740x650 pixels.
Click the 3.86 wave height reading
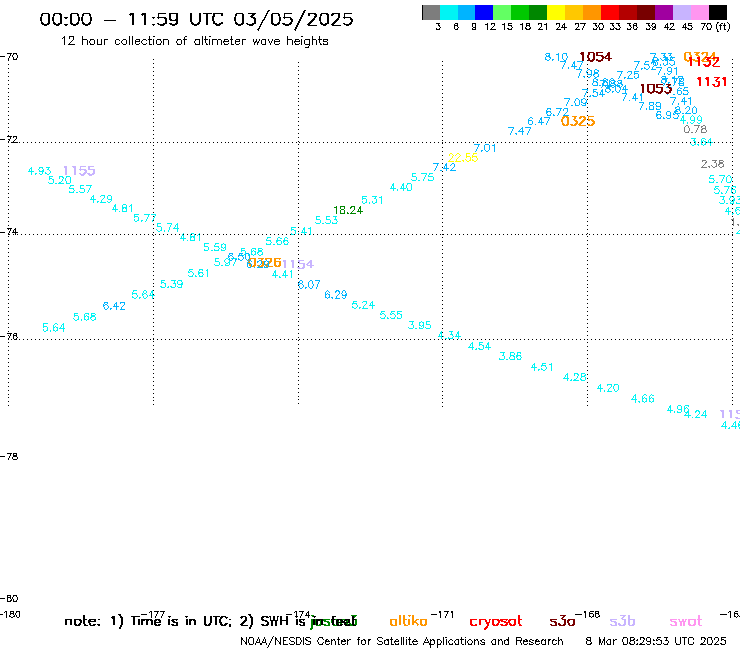[x=510, y=356]
